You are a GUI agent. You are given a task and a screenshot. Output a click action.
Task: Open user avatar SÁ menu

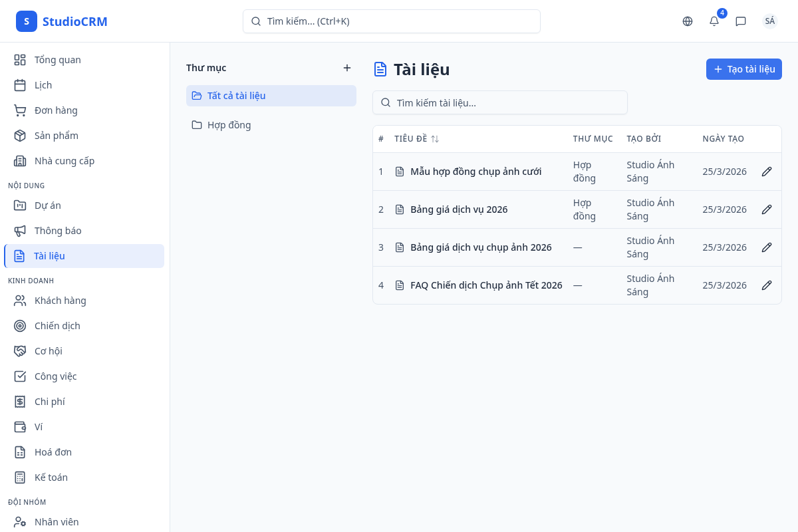[x=769, y=21]
